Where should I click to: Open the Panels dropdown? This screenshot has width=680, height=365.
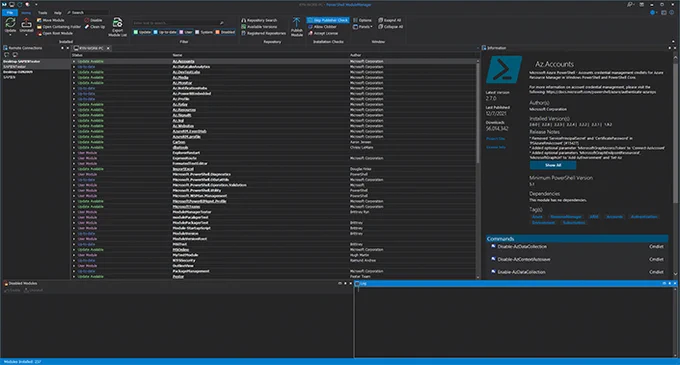(363, 27)
